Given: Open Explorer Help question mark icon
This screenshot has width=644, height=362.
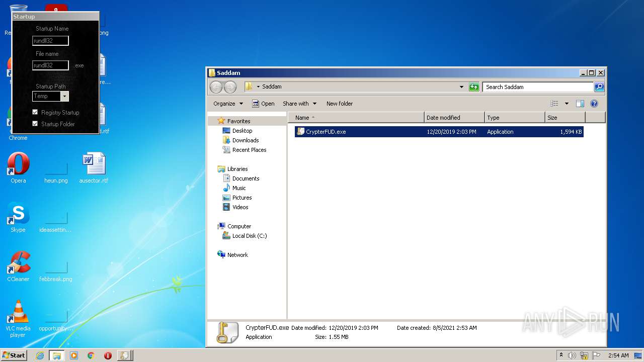Looking at the screenshot, I should click(594, 104).
